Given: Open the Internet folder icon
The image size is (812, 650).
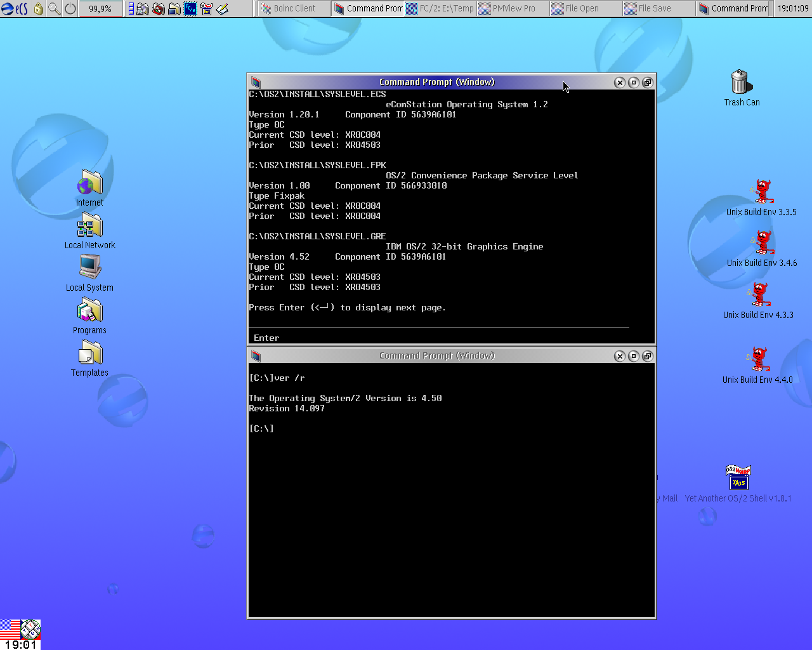Looking at the screenshot, I should click(x=90, y=184).
